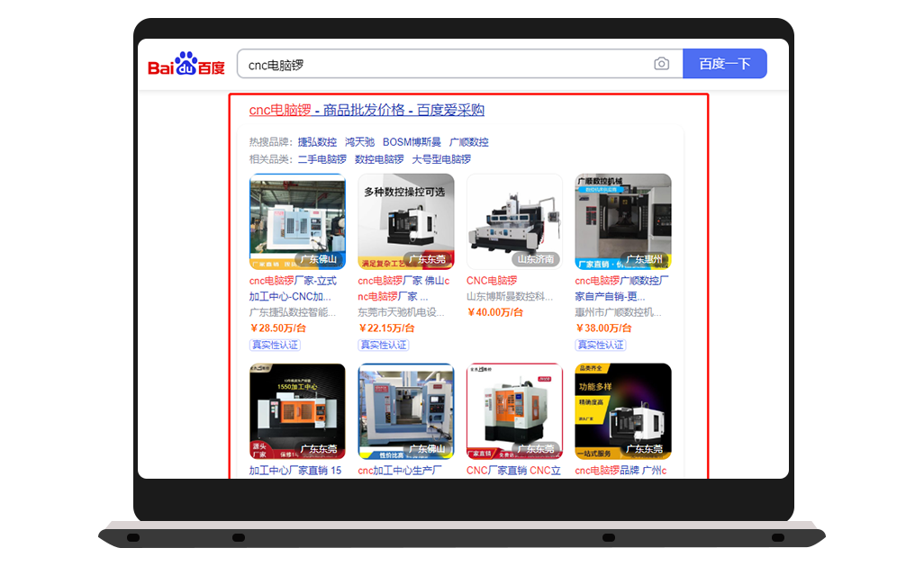Image resolution: width=924 pixels, height=566 pixels.
Task: Select hot brand 鸿天驰
Action: pyautogui.click(x=359, y=142)
